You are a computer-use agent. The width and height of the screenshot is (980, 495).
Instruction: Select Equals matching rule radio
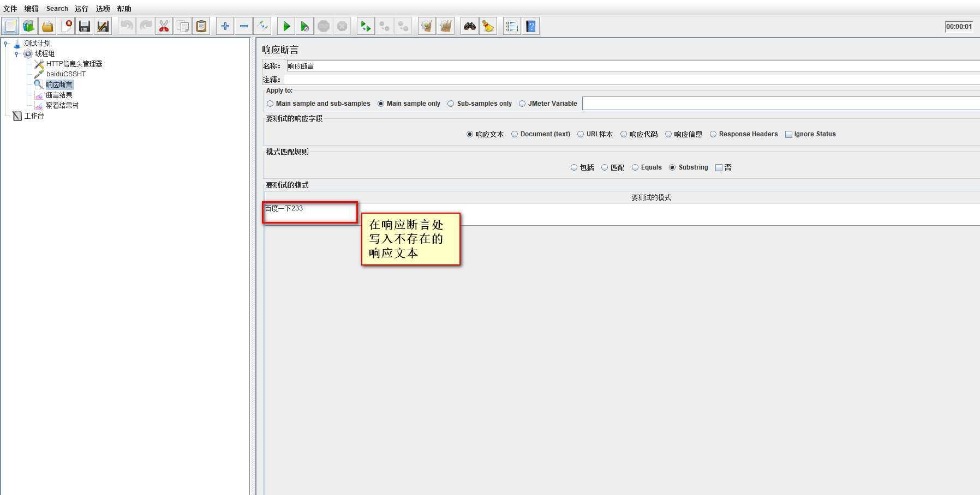[x=635, y=167]
